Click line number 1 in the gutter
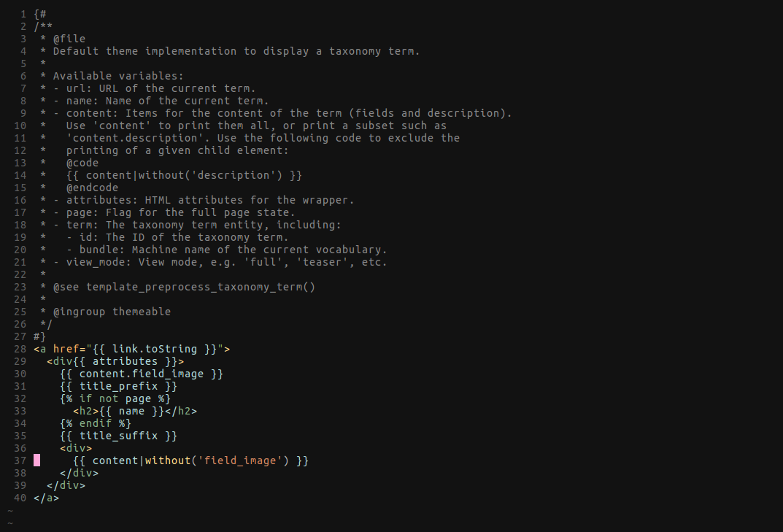 (x=23, y=14)
